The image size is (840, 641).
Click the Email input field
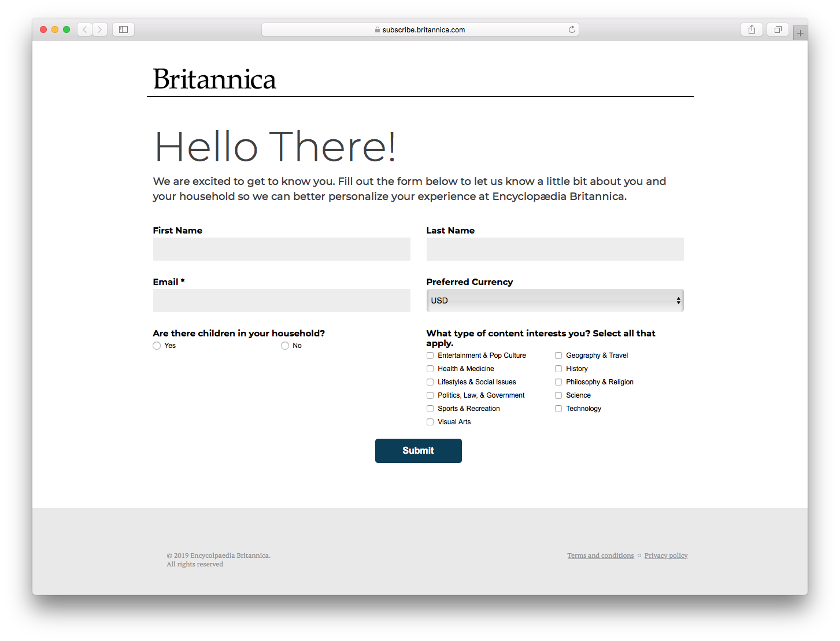click(282, 301)
